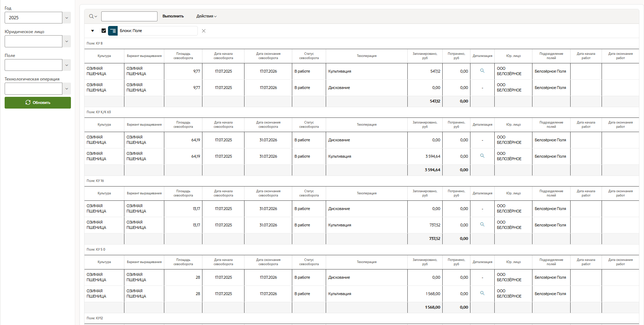The height and width of the screenshot is (325, 644).
Task: Click the Блоки: Поле filter label
Action: pos(131,31)
